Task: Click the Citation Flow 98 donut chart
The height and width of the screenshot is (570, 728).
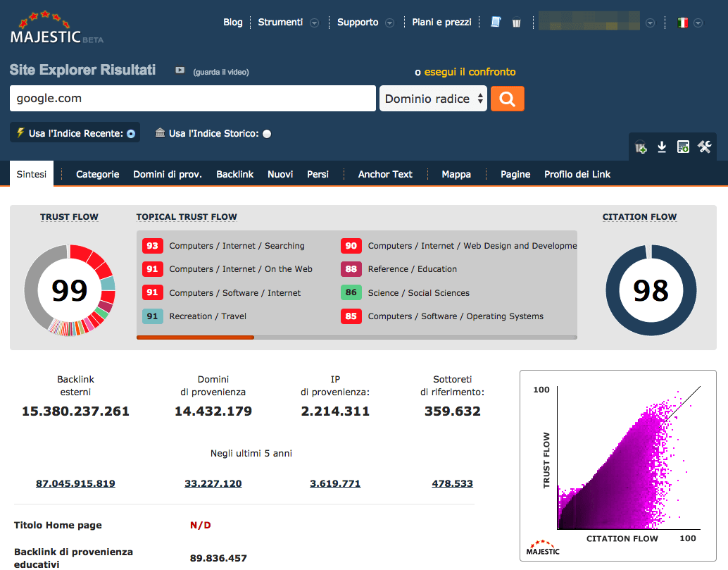Action: point(651,290)
